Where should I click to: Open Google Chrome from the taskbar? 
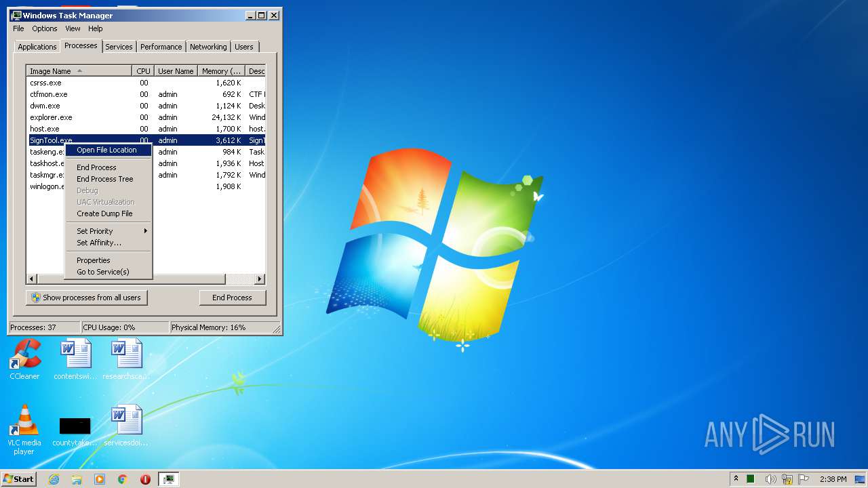123,479
